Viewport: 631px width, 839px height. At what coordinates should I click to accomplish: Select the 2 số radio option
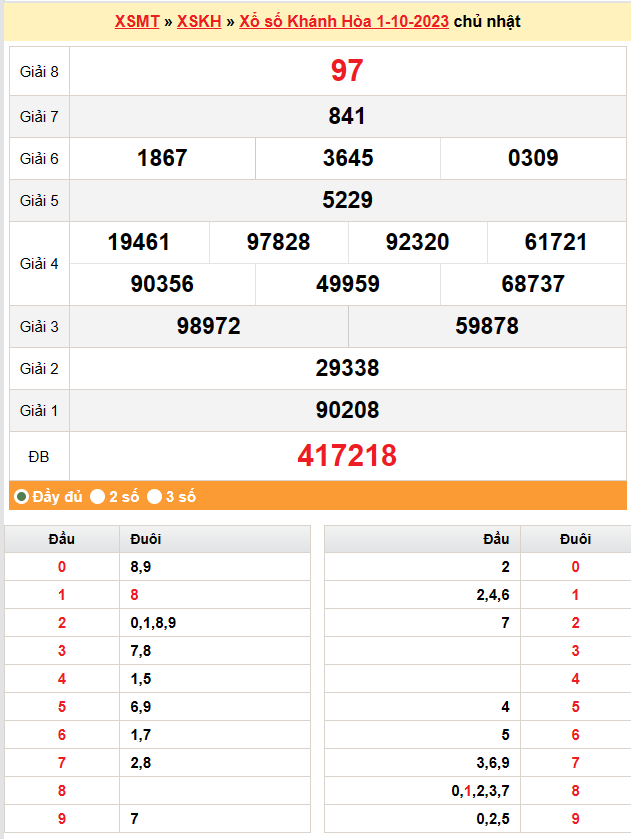click(97, 496)
